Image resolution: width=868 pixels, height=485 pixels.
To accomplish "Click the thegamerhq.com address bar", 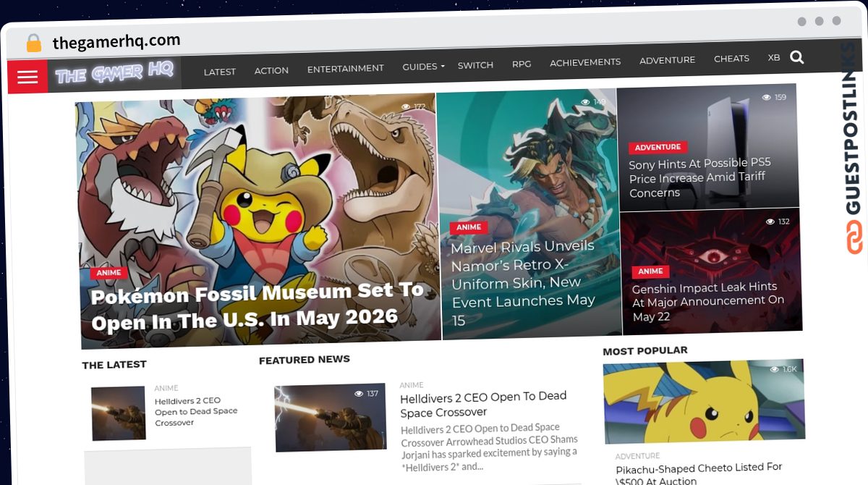I will pyautogui.click(x=116, y=42).
